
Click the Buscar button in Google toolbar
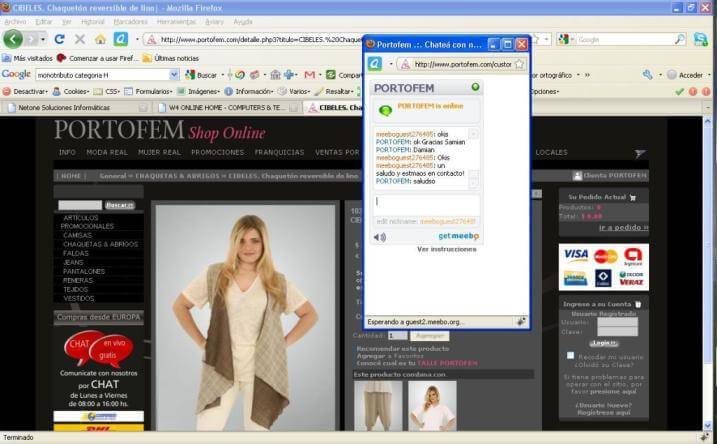click(x=202, y=75)
